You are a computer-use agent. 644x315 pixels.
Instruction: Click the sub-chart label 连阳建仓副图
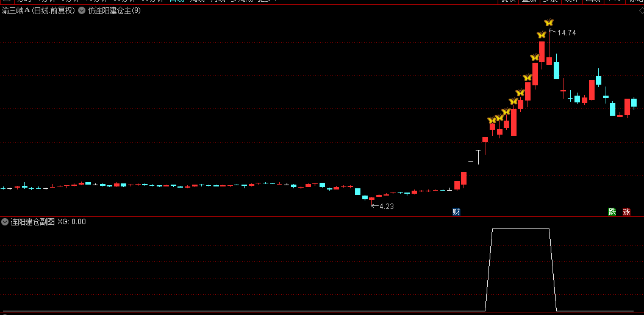click(x=32, y=222)
